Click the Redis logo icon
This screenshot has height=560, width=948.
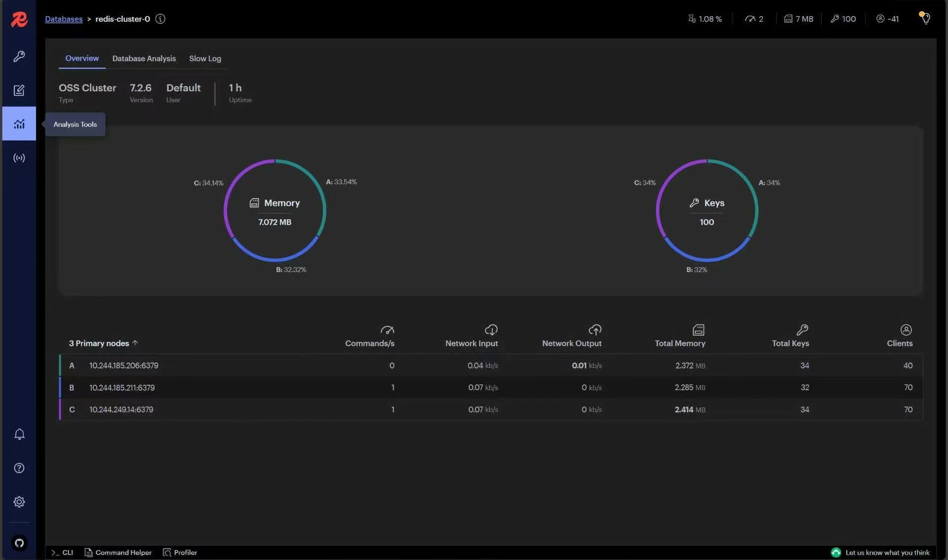coord(19,19)
